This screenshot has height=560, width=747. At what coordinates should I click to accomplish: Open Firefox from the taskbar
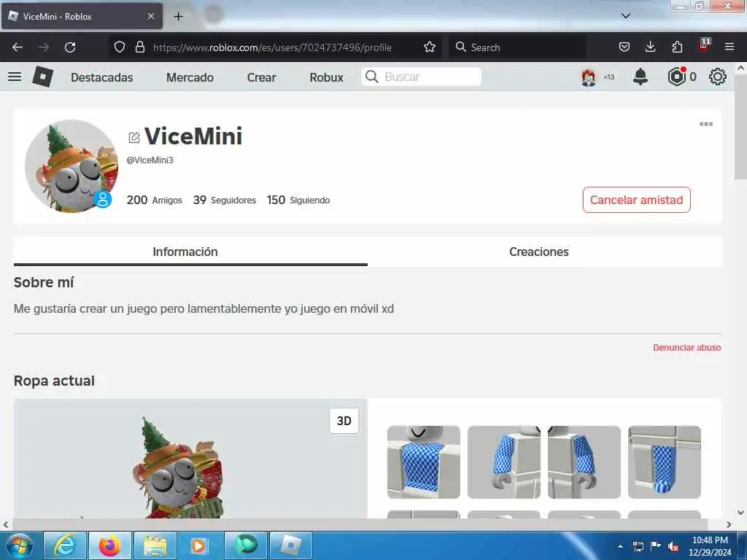point(110,545)
